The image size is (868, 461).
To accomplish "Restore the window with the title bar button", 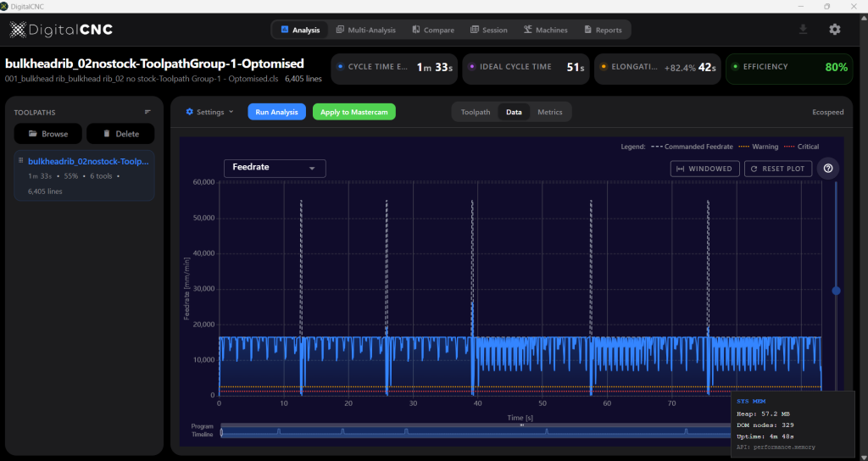I will 827,6.
